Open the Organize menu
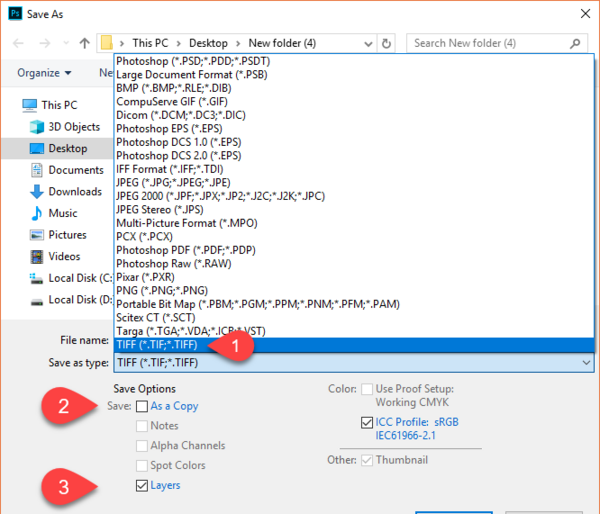 (x=44, y=73)
